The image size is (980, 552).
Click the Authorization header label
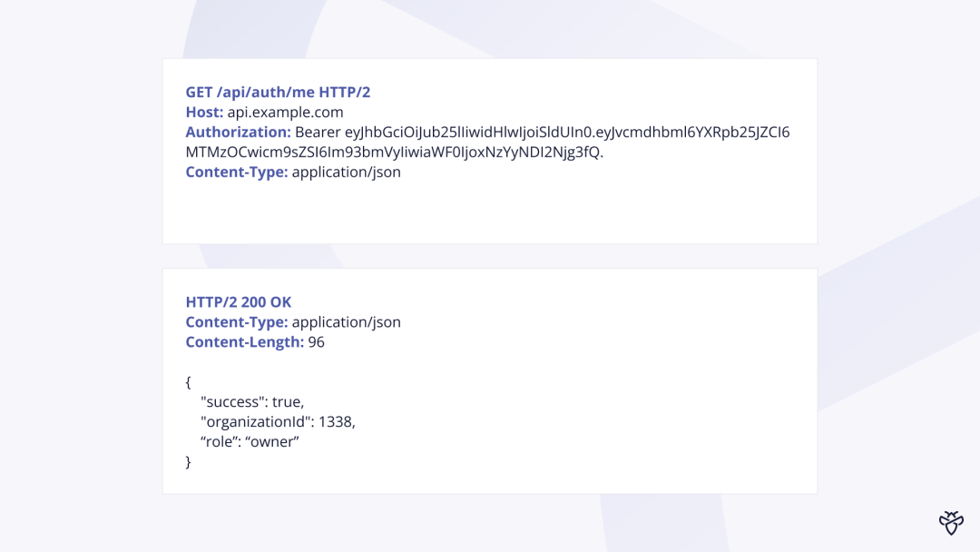[x=238, y=132]
